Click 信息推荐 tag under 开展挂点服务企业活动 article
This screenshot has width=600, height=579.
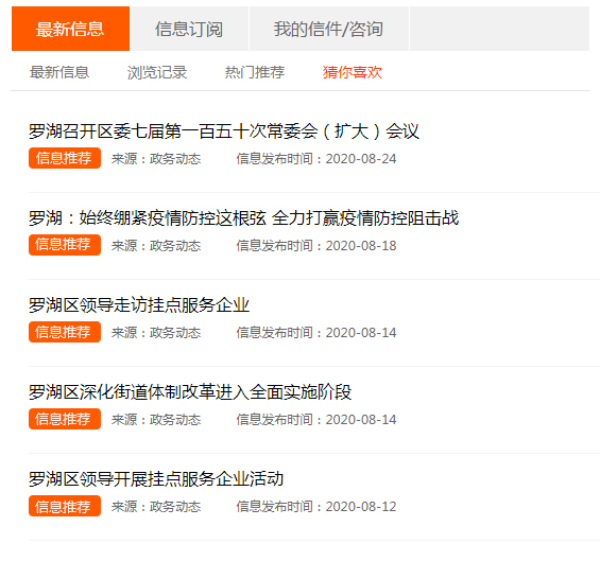click(x=64, y=506)
